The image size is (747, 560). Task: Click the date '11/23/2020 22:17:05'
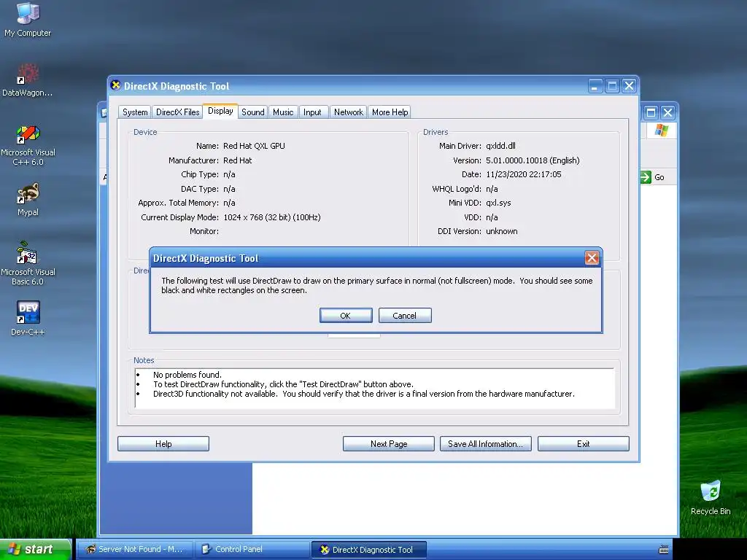point(524,174)
